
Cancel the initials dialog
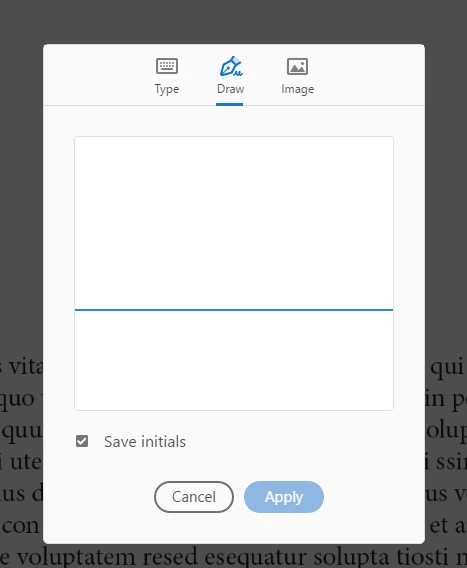194,497
